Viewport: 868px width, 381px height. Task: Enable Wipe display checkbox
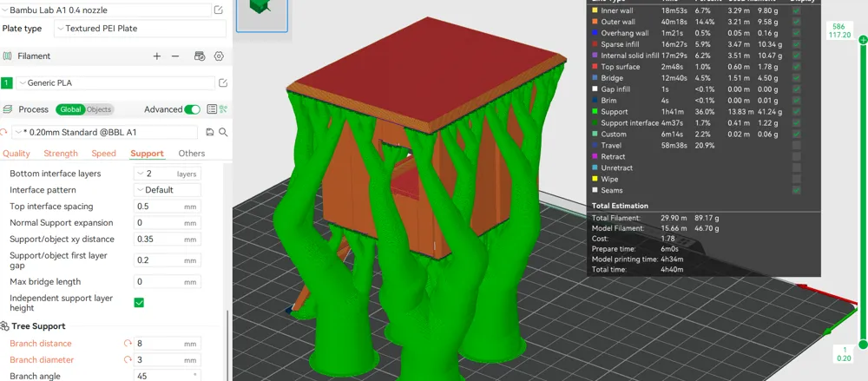point(796,179)
